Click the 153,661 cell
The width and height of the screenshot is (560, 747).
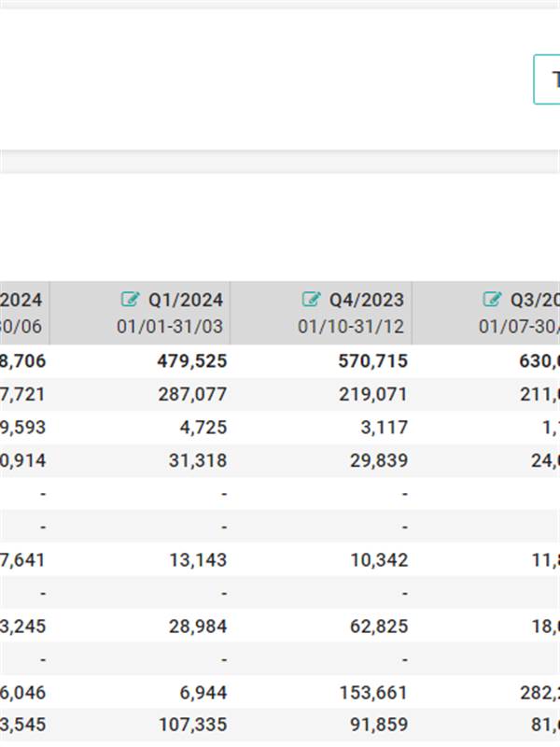tap(373, 693)
